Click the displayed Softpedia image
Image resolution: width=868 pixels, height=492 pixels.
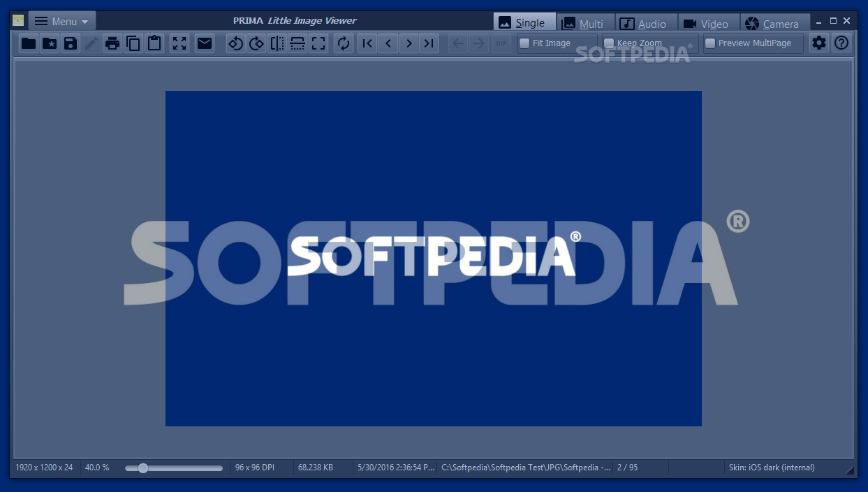click(433, 258)
